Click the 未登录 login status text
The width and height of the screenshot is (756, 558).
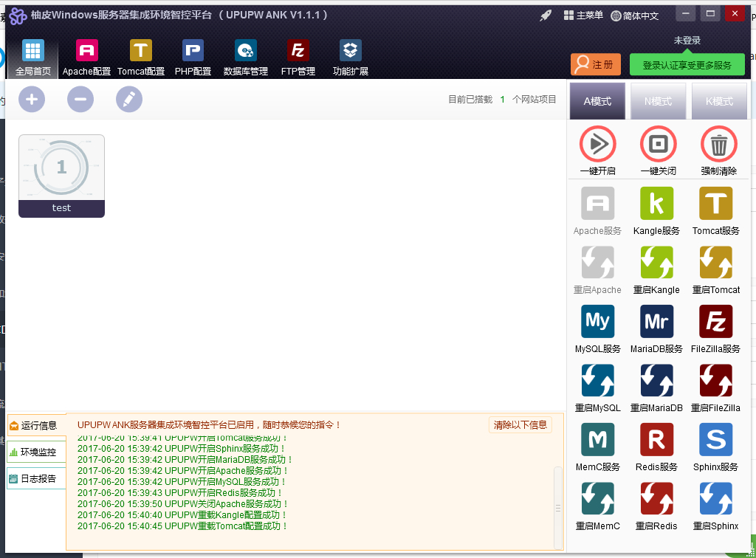click(687, 41)
